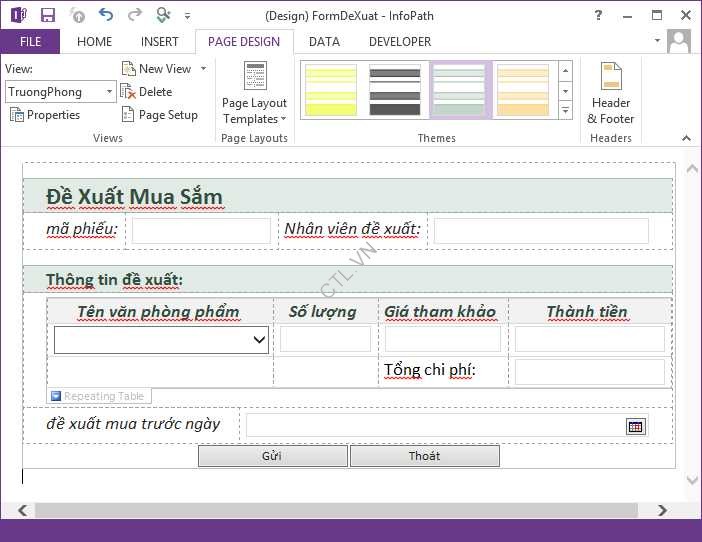Open view Properties

coord(45,115)
